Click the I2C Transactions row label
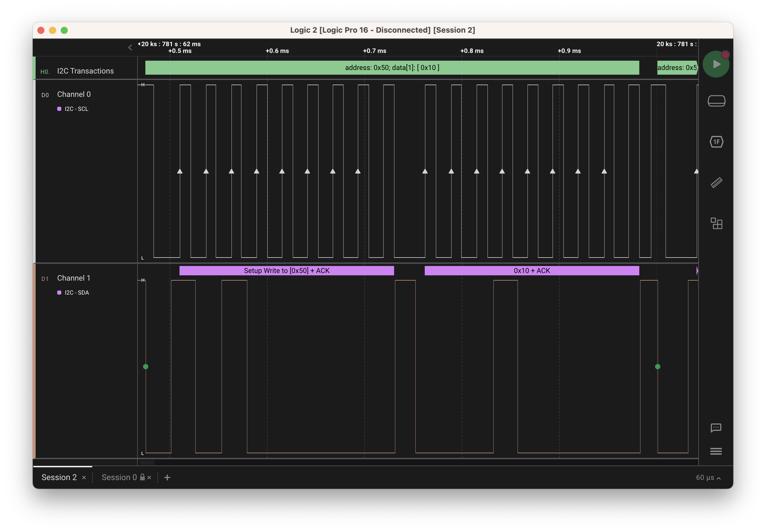This screenshot has height=532, width=766. (86, 71)
